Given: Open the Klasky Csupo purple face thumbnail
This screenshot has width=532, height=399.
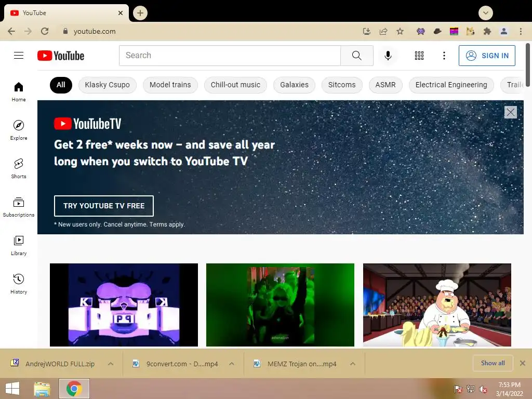Looking at the screenshot, I should [x=124, y=305].
